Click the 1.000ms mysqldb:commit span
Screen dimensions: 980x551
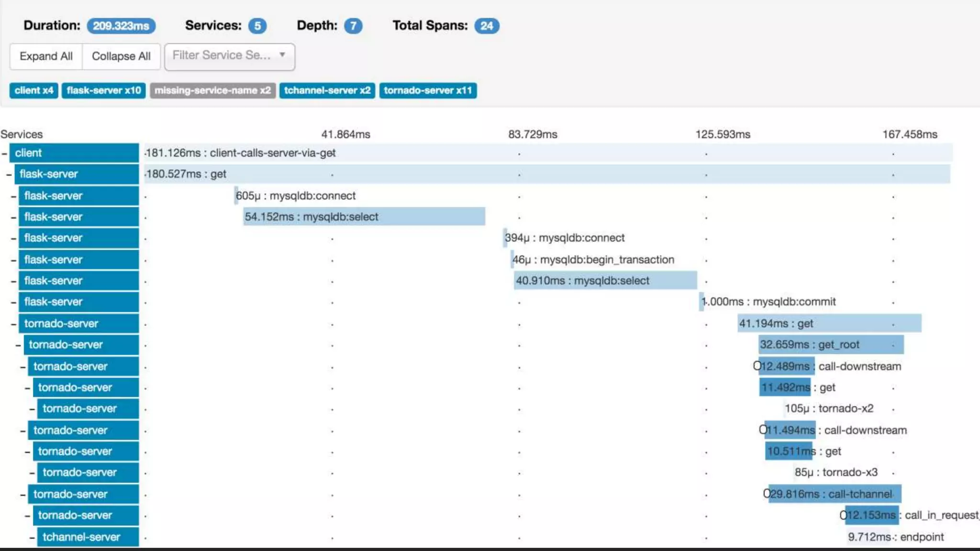click(702, 302)
